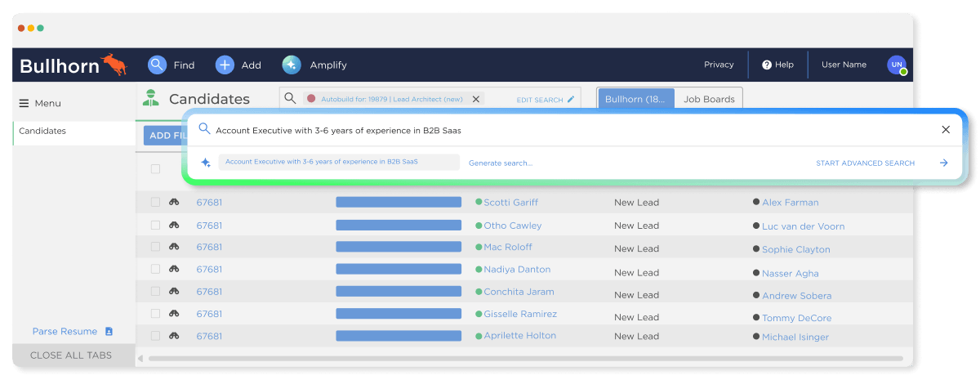Open ID 67681 in Mac Roloff row
Image resolution: width=980 pixels, height=380 pixels.
point(209,247)
